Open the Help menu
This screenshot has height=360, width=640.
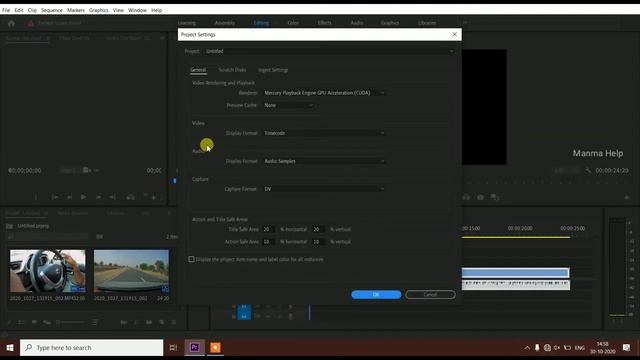tap(156, 10)
